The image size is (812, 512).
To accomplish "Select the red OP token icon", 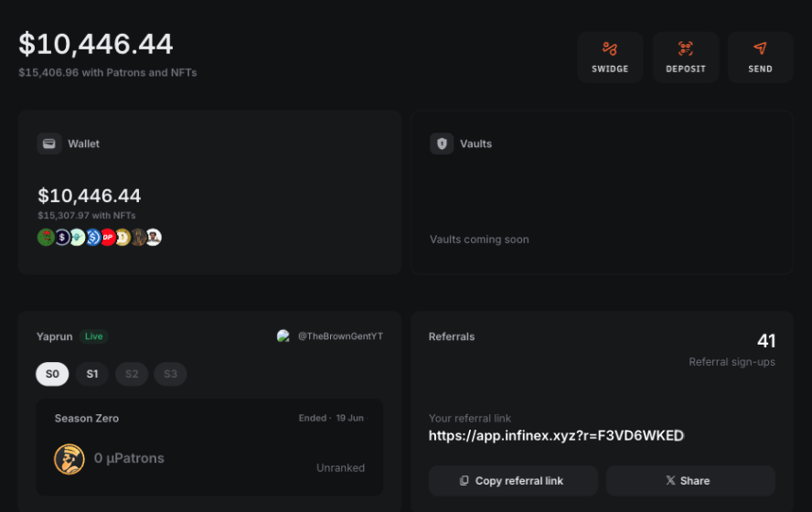I will pyautogui.click(x=108, y=238).
